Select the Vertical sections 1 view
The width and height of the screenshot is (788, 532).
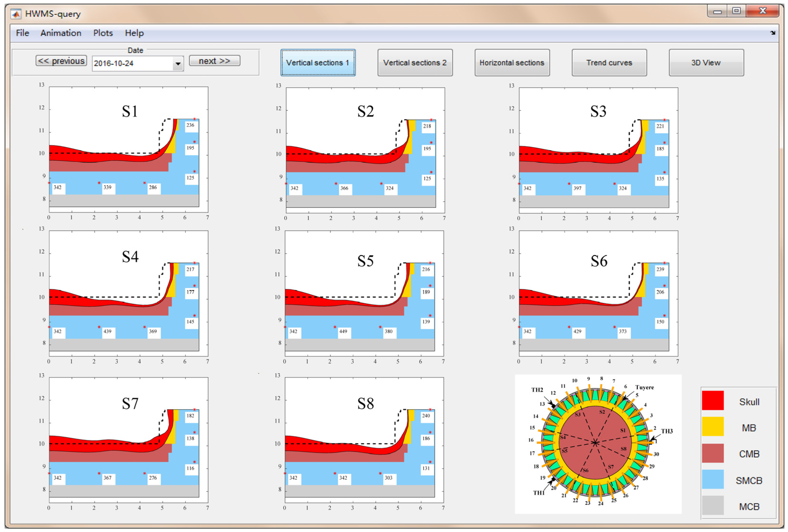(318, 63)
